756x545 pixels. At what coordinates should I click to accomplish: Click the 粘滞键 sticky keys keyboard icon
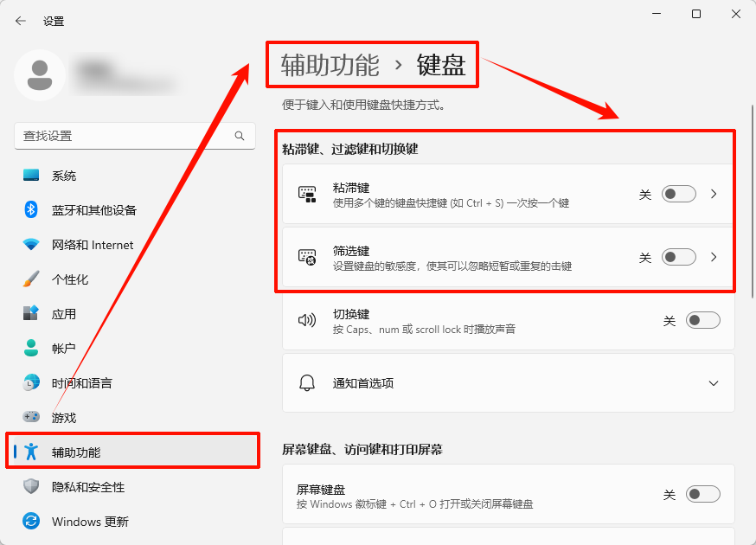306,194
